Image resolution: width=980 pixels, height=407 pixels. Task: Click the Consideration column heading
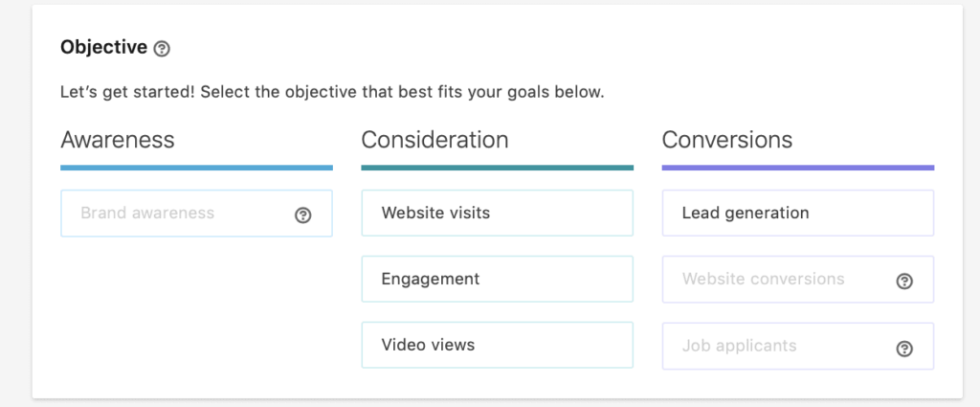tap(434, 140)
